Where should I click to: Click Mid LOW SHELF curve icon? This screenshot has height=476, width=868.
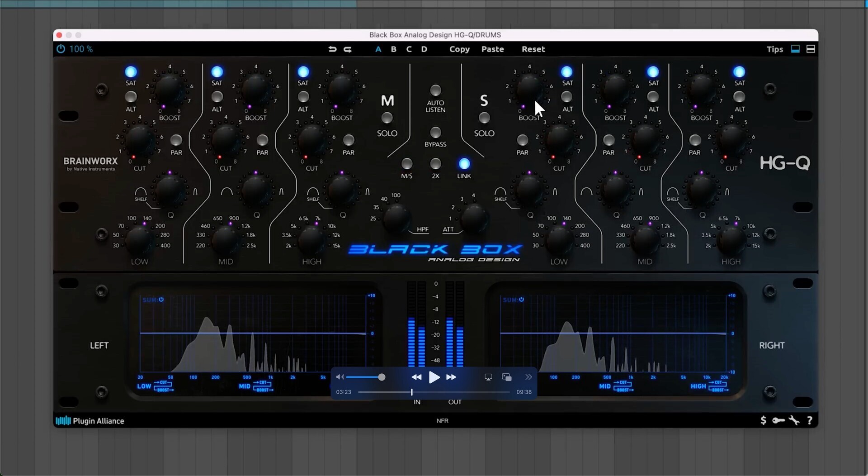[x=141, y=194]
